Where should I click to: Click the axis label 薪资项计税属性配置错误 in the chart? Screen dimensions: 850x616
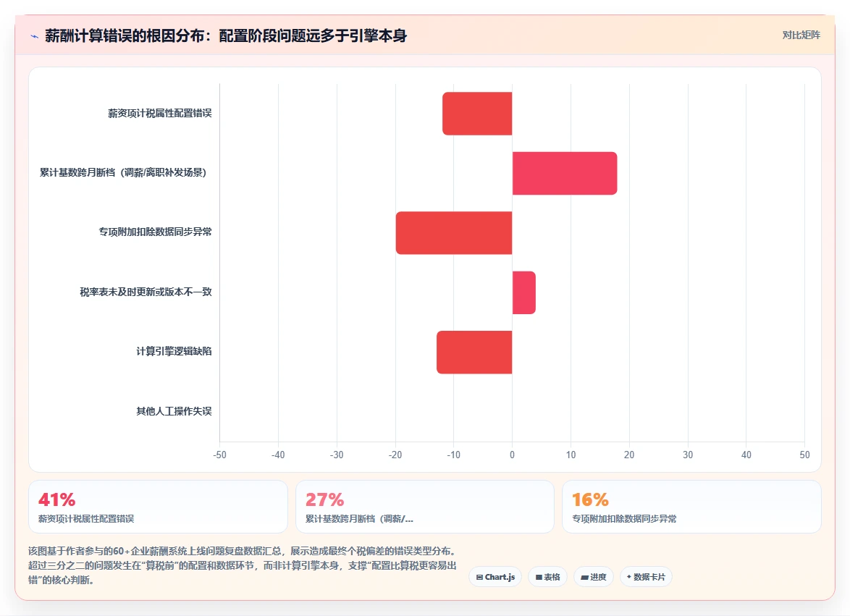pos(160,113)
